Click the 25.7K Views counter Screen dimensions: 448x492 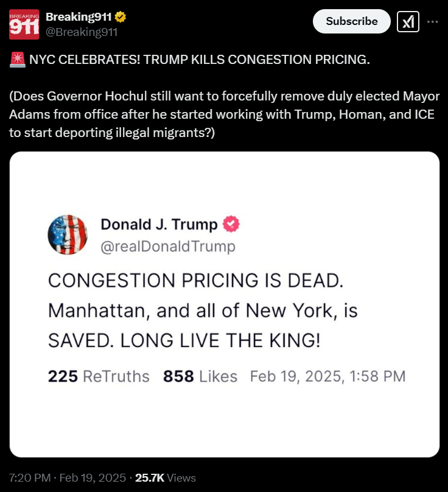(166, 478)
